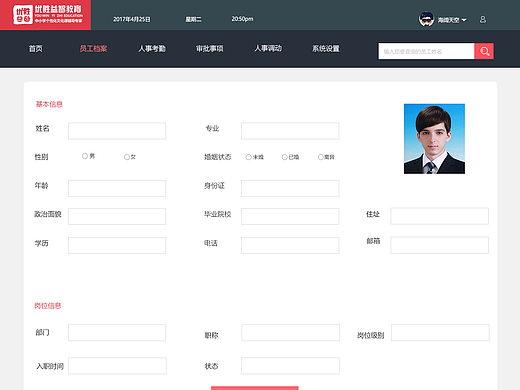The image size is (520, 390).
Task: Click the 毕业院校 input field
Action: point(290,217)
